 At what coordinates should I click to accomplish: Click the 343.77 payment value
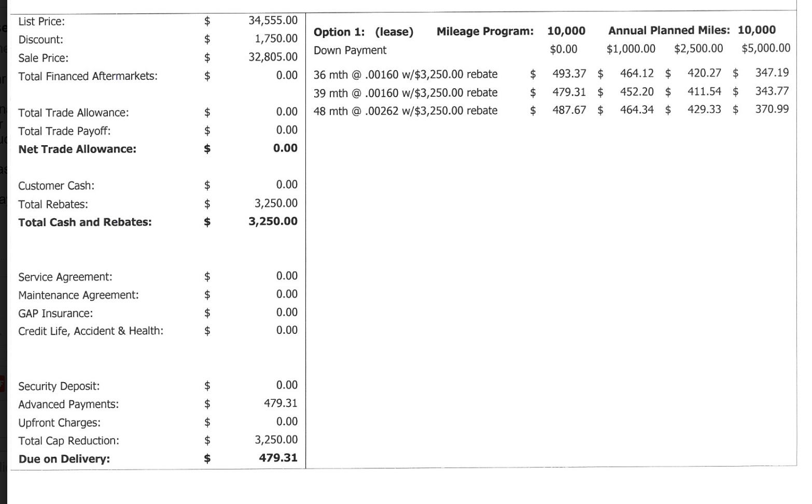click(x=772, y=91)
